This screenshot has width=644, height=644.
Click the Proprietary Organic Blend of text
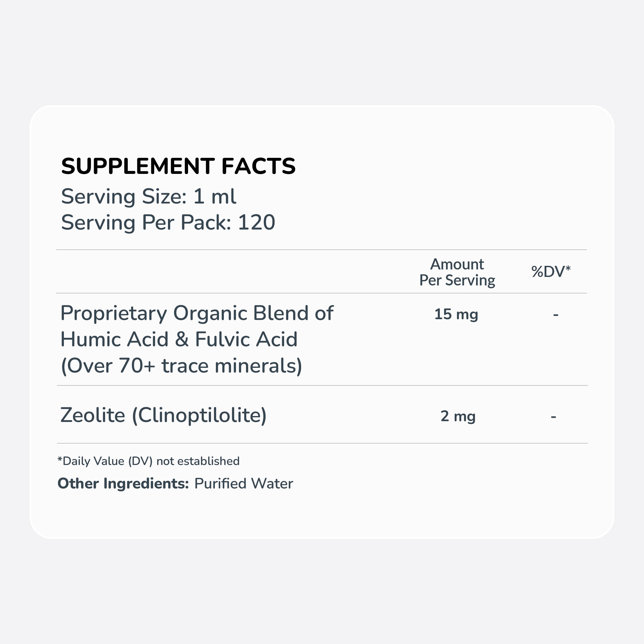click(x=197, y=313)
